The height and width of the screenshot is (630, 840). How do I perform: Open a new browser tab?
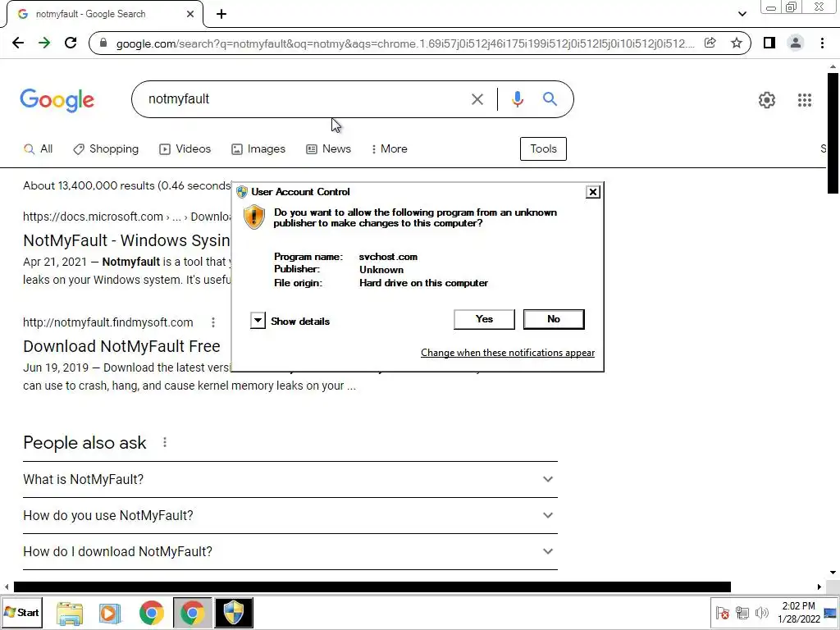pos(221,14)
